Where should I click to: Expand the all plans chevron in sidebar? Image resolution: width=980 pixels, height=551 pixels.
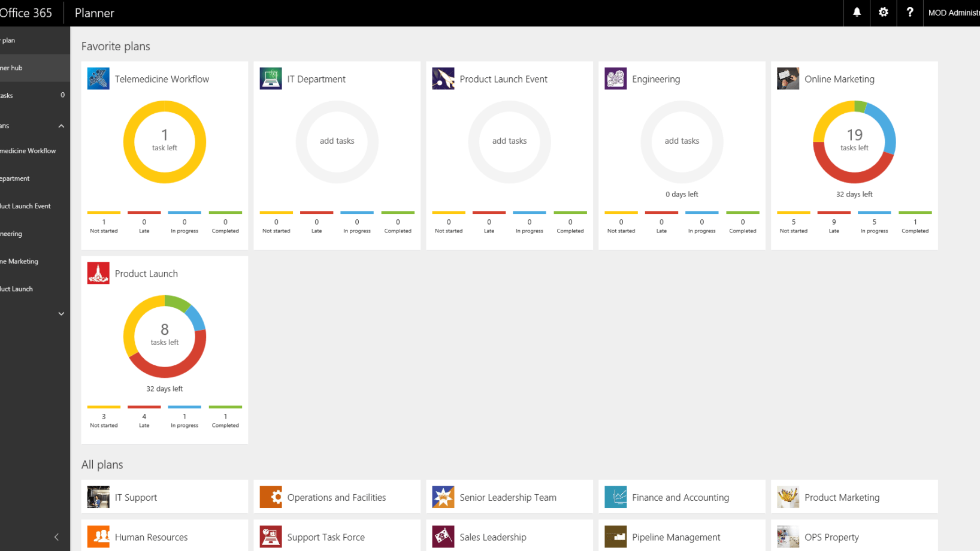click(x=61, y=314)
